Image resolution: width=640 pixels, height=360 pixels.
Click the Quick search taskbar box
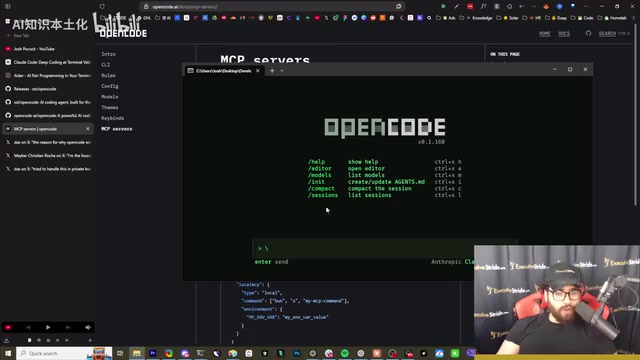coord(64,353)
